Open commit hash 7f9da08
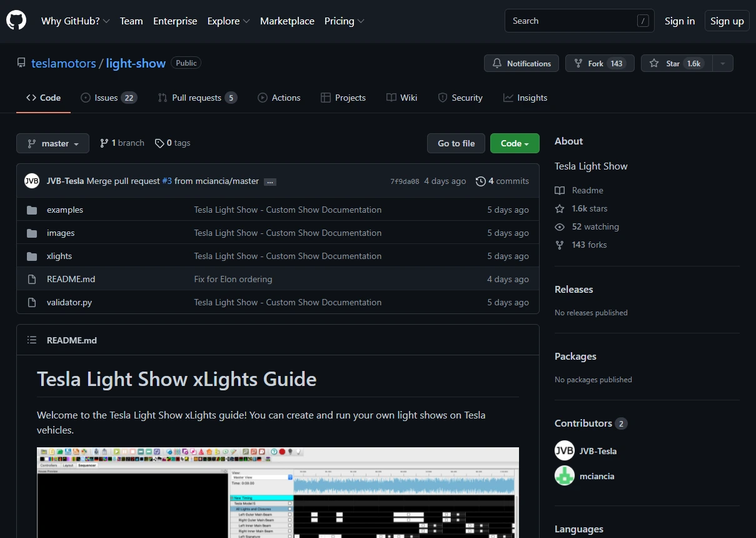This screenshot has width=756, height=538. [x=405, y=181]
